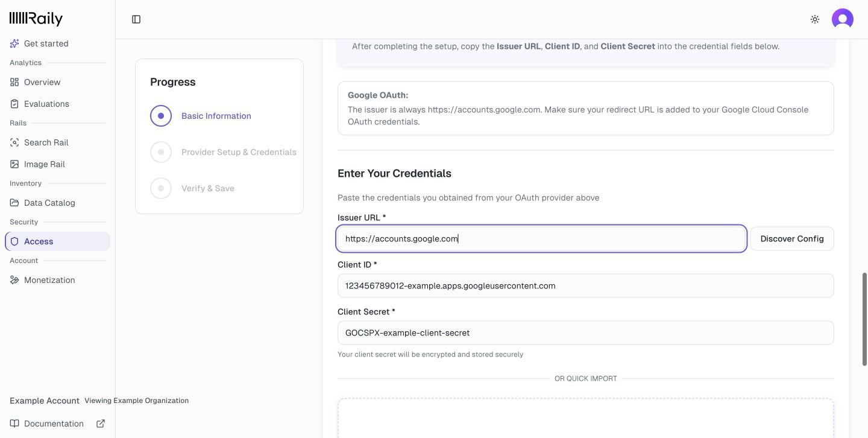Open Get started in the sidebar
Viewport: 868px width, 438px height.
tap(57, 43)
